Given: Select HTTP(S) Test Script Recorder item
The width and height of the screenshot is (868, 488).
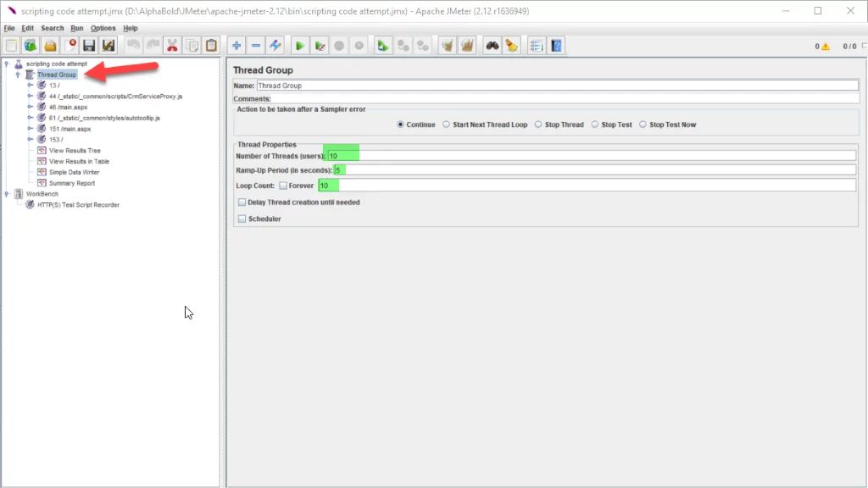Looking at the screenshot, I should (x=79, y=205).
